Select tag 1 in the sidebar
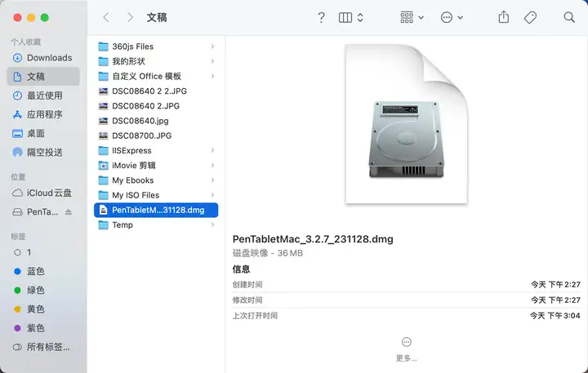This screenshot has width=588, height=373. coord(43,252)
